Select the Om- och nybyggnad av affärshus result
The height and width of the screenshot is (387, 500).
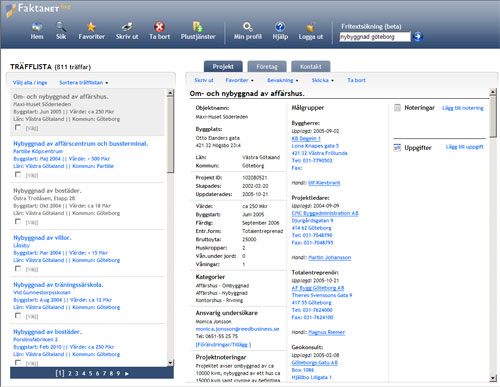[x=61, y=97]
